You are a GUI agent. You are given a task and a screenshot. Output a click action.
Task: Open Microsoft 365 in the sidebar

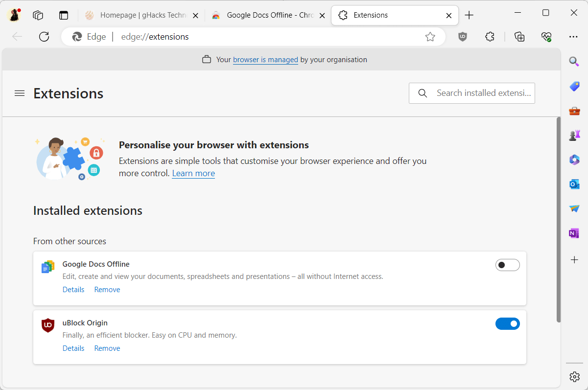[574, 160]
